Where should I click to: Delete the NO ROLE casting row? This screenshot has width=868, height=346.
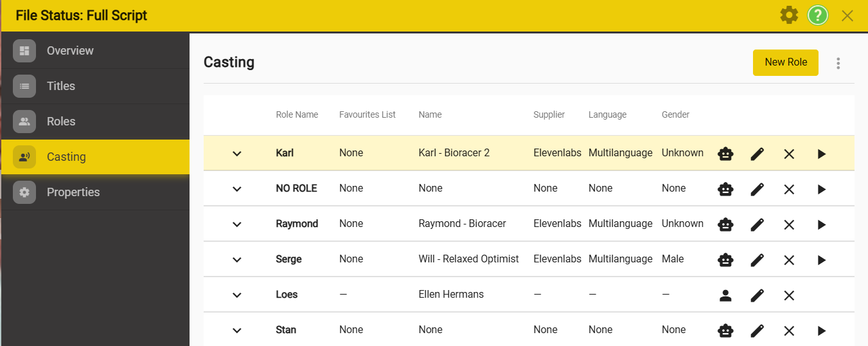(x=790, y=189)
